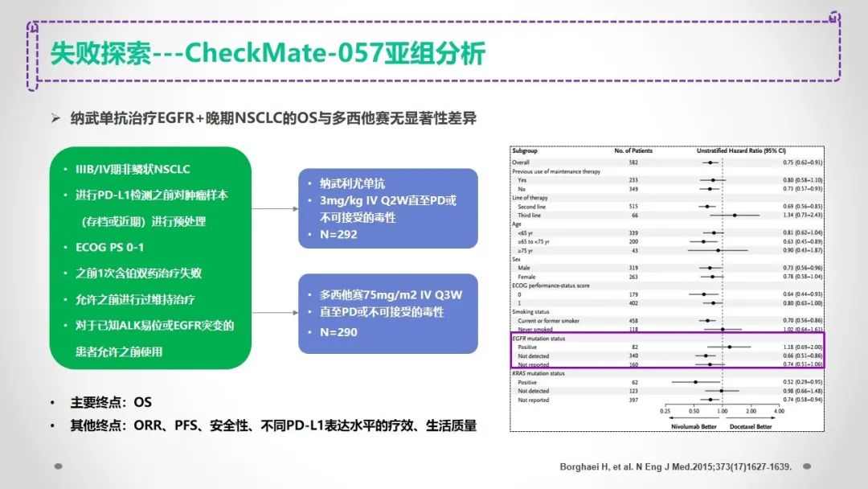Click the slide title "失败探索---CheckMate-057亚组分析"
Screen dimensions: 868x489
point(268,54)
